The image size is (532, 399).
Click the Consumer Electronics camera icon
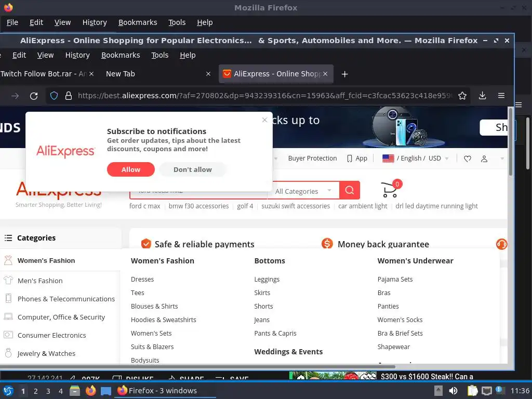pyautogui.click(x=8, y=335)
